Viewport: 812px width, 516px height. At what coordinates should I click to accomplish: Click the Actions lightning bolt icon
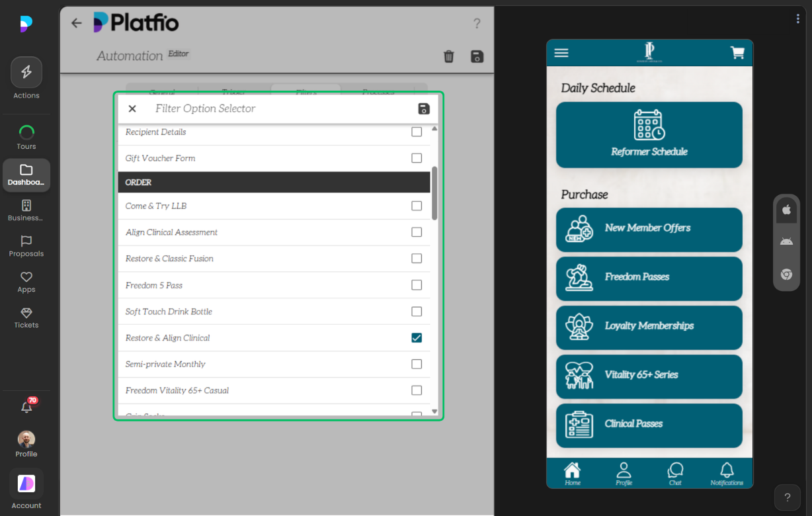pos(26,73)
